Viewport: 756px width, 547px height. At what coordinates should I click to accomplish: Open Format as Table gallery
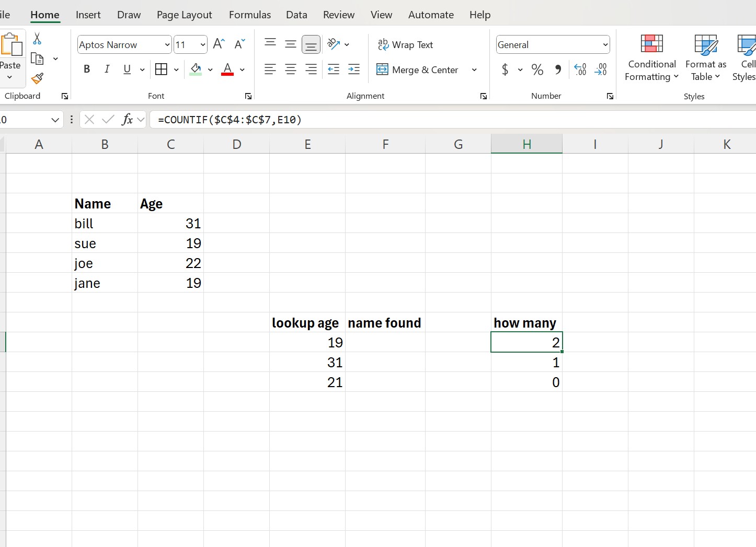pos(706,57)
